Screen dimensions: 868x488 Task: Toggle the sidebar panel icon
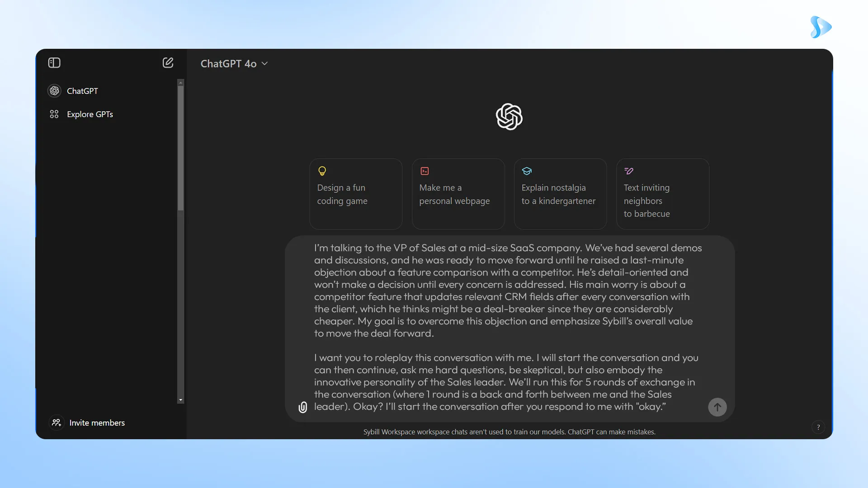(54, 63)
